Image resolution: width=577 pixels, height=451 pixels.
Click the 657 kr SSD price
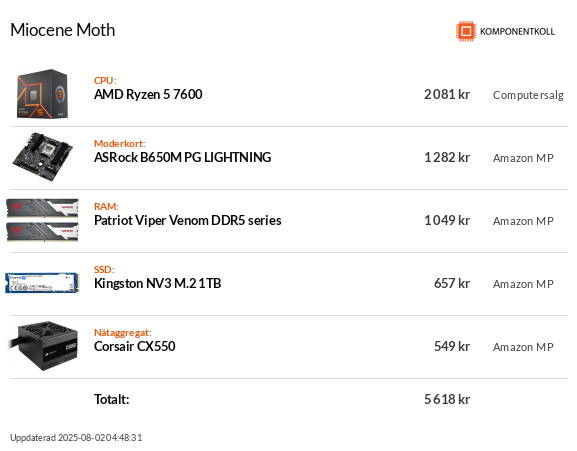click(x=452, y=283)
